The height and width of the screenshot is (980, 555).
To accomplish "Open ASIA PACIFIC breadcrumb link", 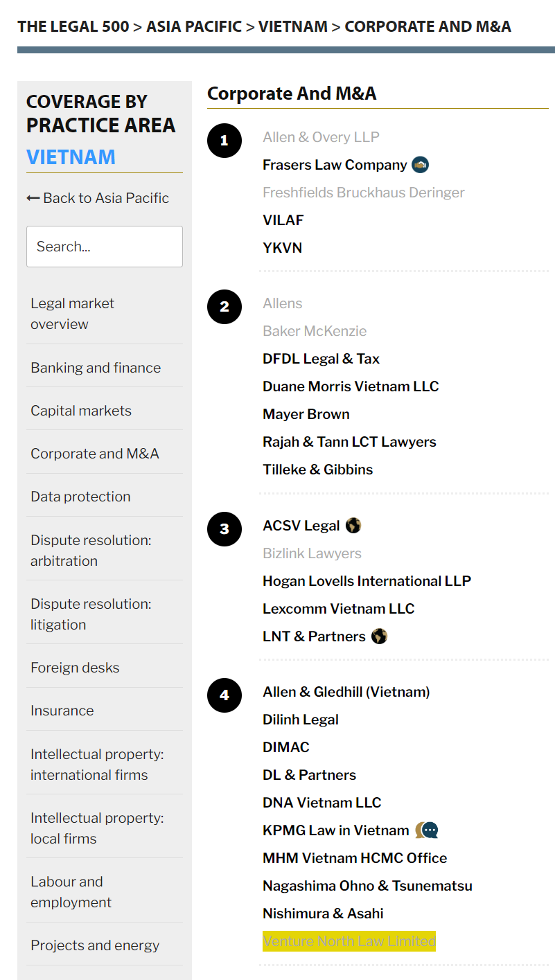I will 194,27.
